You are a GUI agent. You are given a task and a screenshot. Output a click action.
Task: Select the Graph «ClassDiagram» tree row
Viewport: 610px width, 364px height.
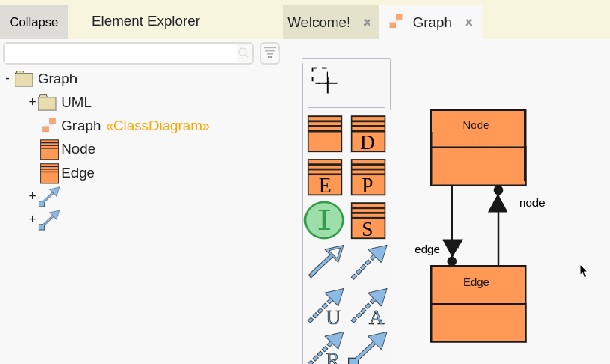[126, 125]
